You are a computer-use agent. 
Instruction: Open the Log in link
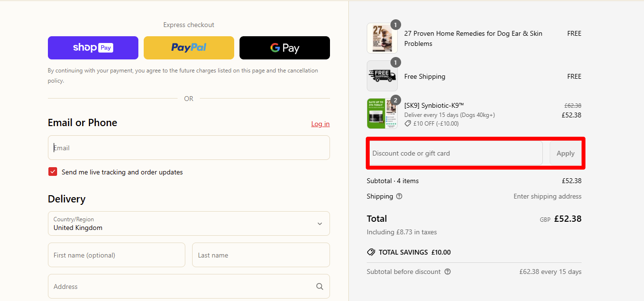320,124
